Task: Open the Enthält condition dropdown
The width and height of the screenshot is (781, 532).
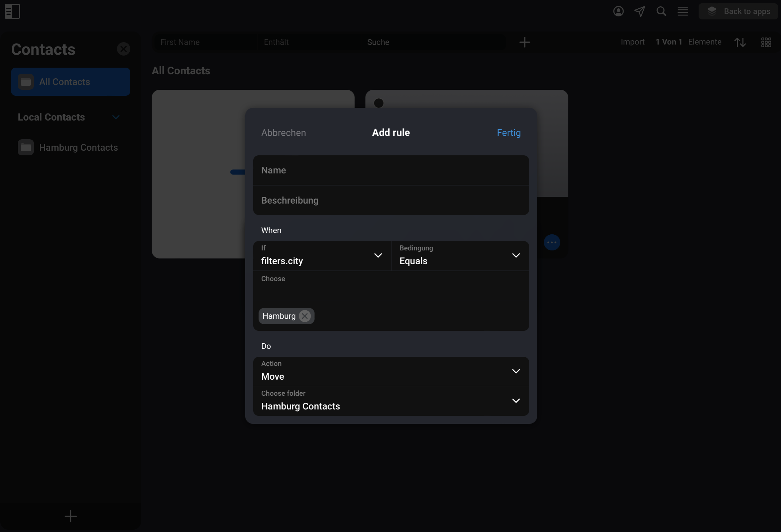Action: pos(309,42)
